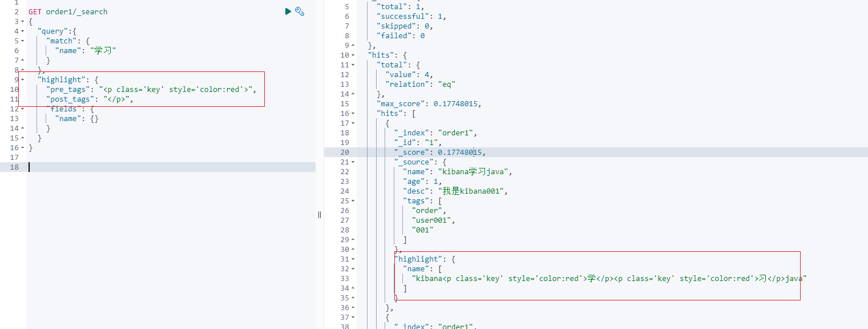
Task: Toggle the fold marker on request line 14
Action: click(22, 128)
